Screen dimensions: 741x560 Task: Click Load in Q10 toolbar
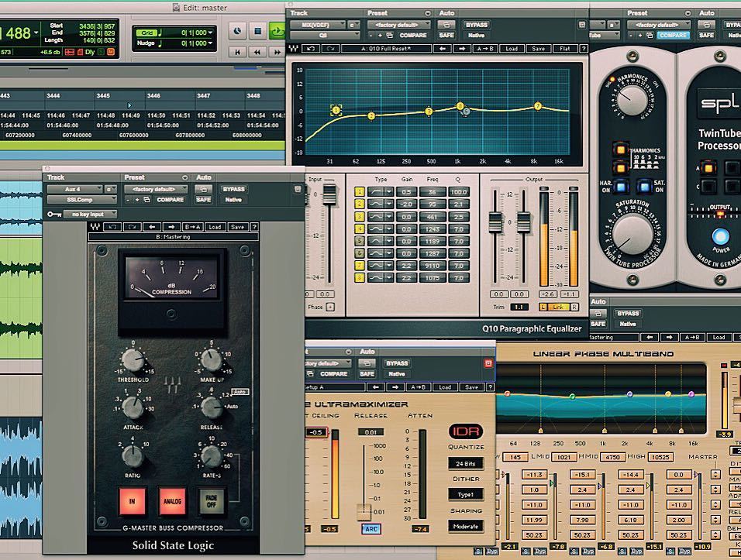click(x=512, y=49)
